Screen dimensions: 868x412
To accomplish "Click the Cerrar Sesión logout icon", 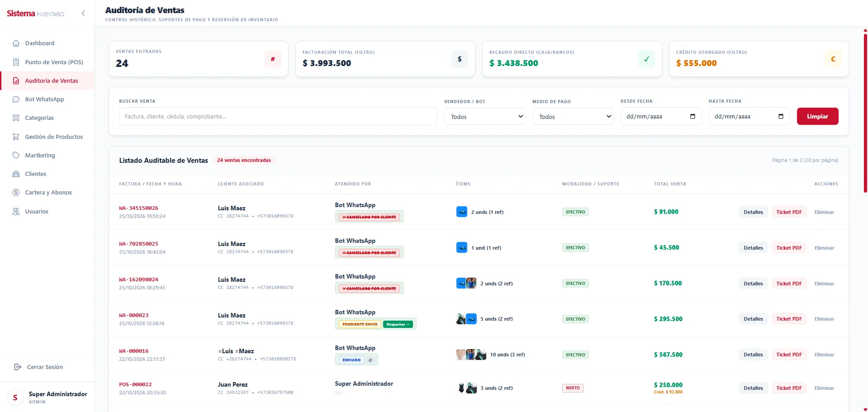I will tap(18, 367).
